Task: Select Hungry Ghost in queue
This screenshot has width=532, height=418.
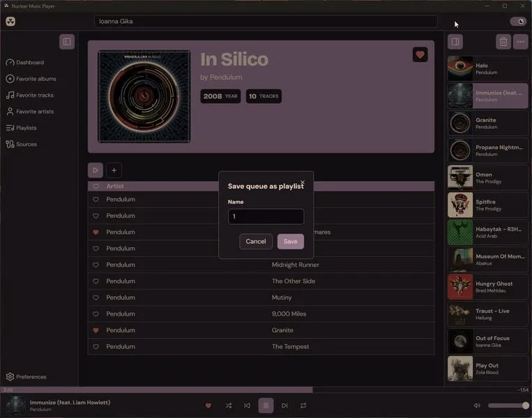Action: click(x=487, y=287)
